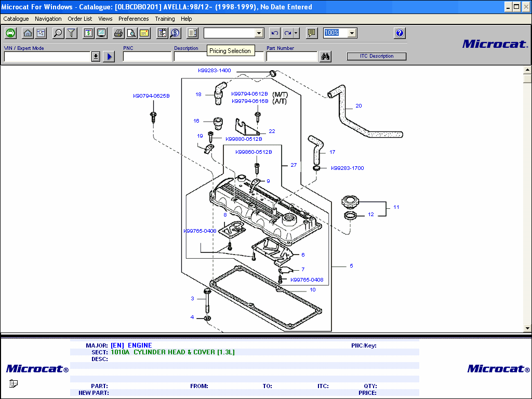Screen dimensions: 532x399
Task: Select the filter funnel icon
Action: [x=71, y=33]
